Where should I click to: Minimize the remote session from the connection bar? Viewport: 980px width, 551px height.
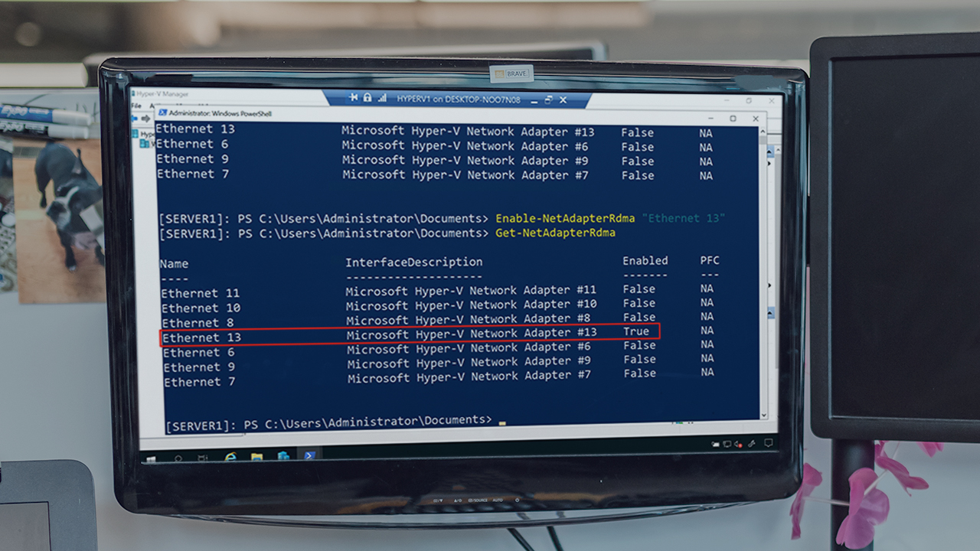point(534,99)
